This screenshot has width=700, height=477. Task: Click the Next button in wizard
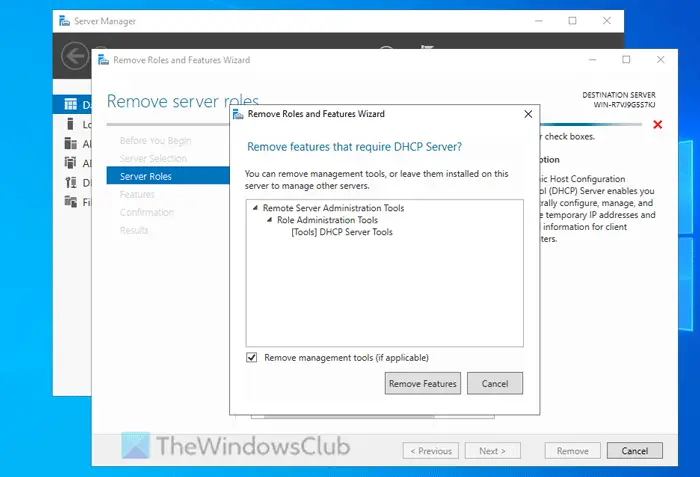(492, 451)
